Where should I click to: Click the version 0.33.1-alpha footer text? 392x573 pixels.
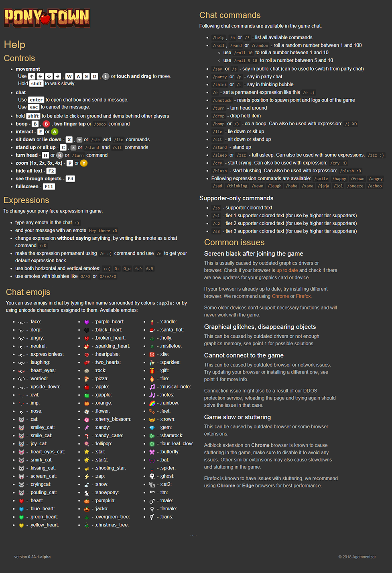coord(32,557)
